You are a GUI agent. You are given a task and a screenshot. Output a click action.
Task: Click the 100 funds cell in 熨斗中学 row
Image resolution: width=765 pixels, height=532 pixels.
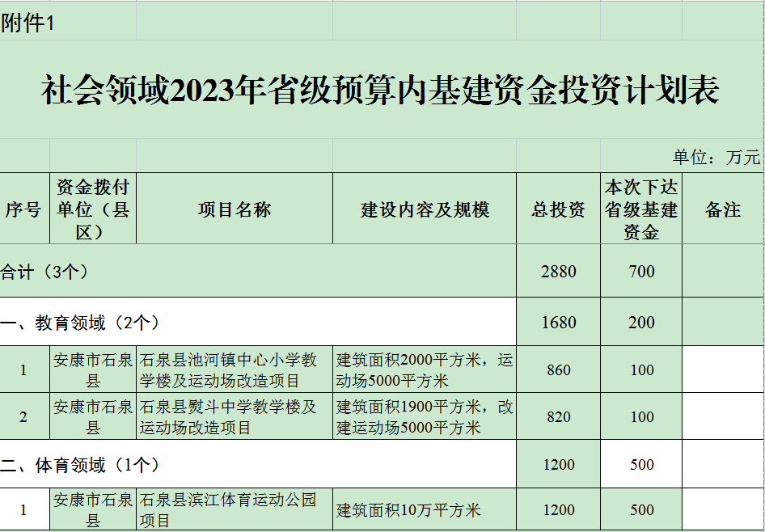tap(641, 416)
